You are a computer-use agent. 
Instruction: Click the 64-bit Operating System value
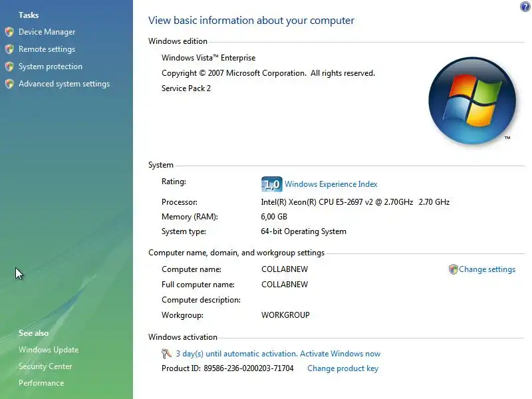coord(303,231)
